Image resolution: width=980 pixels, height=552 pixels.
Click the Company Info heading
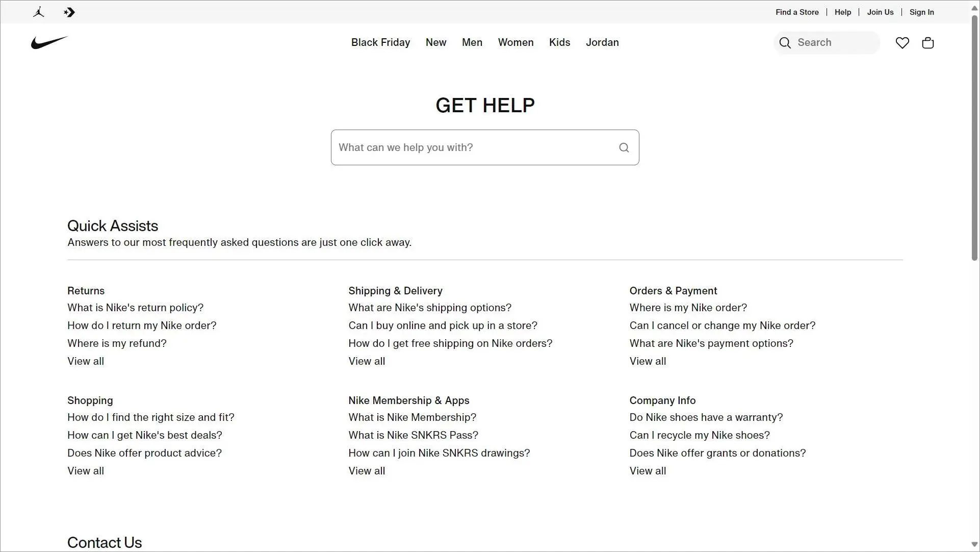click(662, 400)
